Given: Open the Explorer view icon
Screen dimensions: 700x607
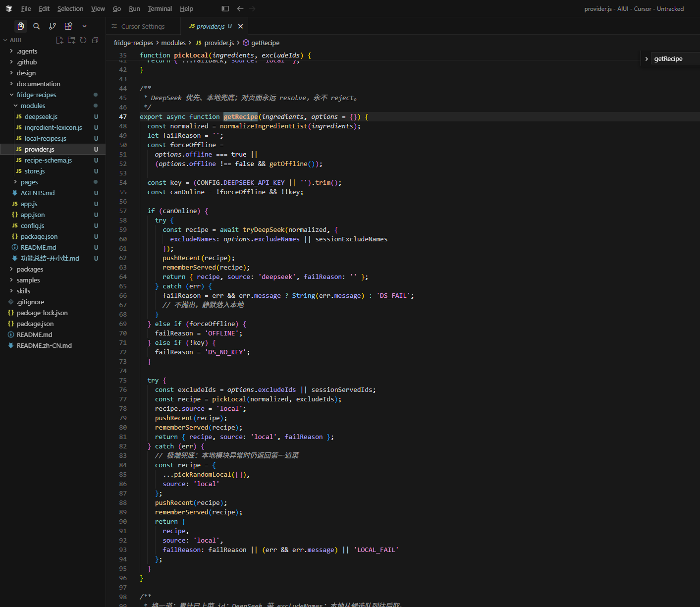Looking at the screenshot, I should coord(21,26).
